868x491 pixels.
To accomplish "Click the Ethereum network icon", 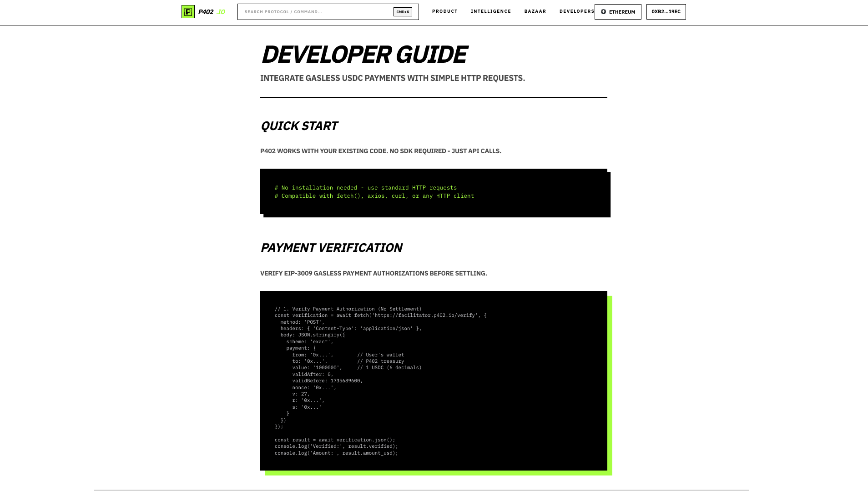I will (x=603, y=12).
